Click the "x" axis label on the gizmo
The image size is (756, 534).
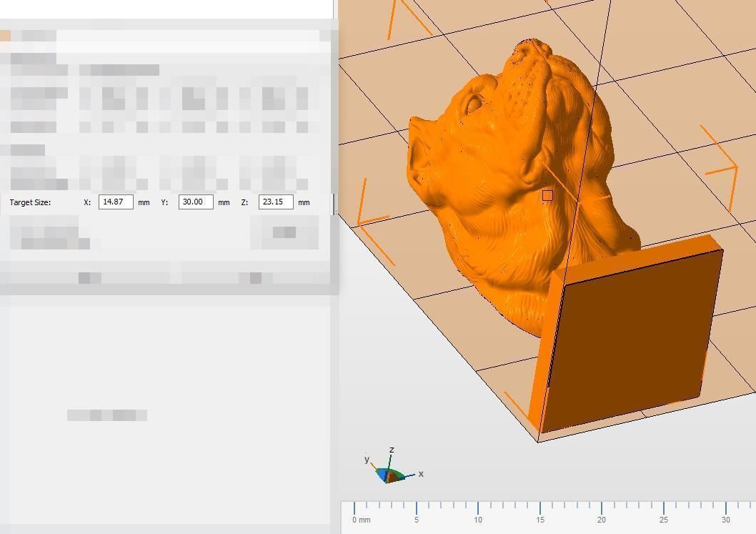click(x=421, y=474)
